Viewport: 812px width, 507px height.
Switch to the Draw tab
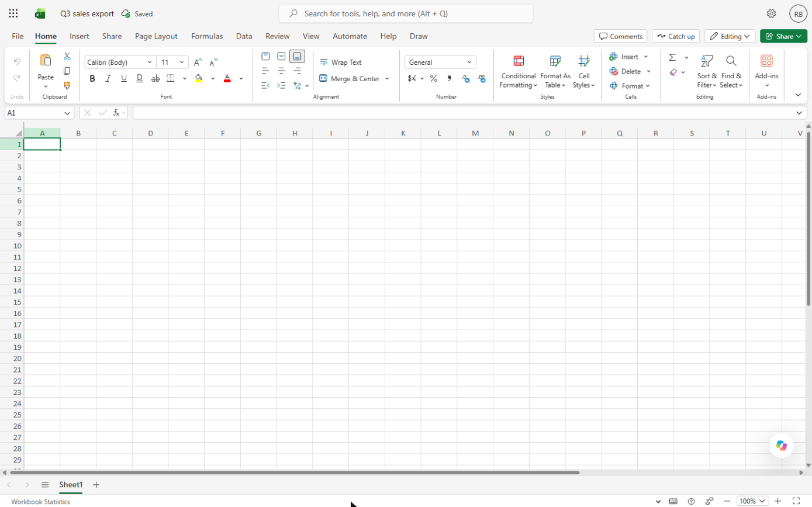coord(419,36)
